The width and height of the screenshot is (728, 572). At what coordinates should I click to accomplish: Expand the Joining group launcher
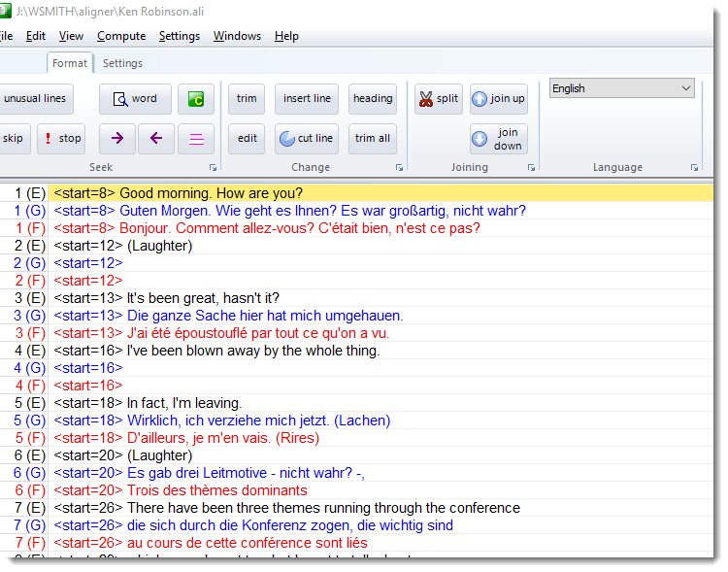pyautogui.click(x=532, y=168)
